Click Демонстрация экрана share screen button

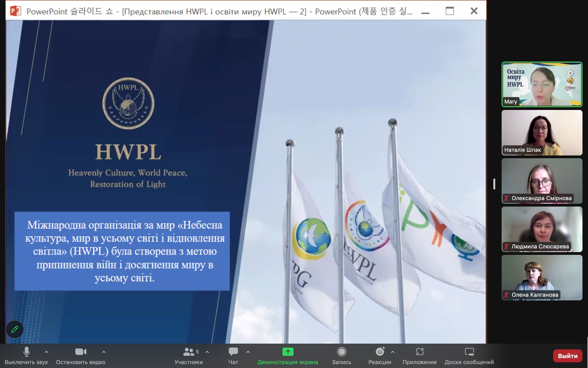click(288, 356)
